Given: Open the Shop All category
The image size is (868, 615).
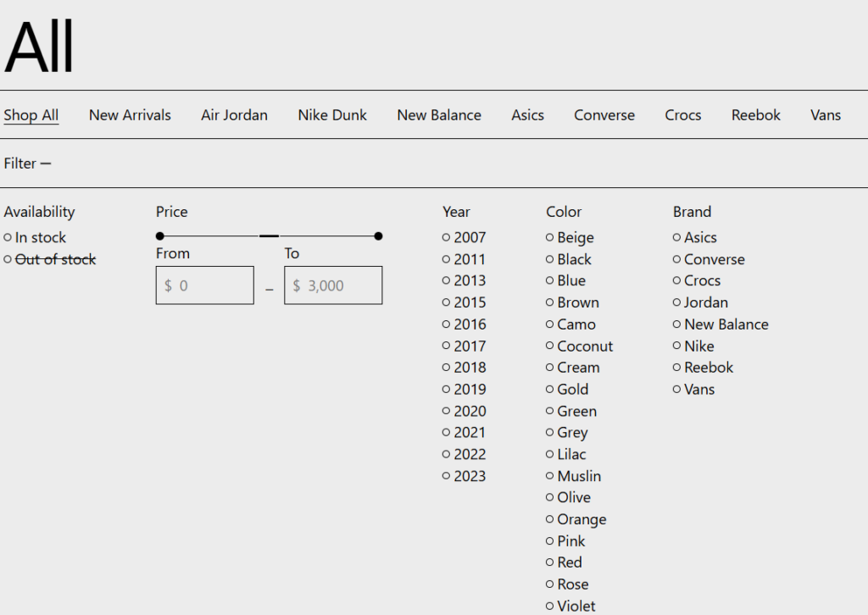Looking at the screenshot, I should (x=31, y=115).
